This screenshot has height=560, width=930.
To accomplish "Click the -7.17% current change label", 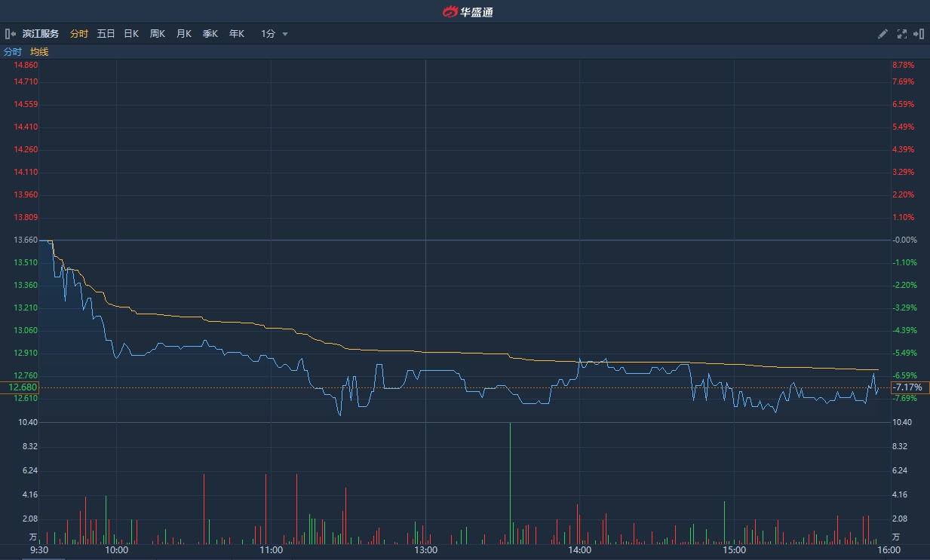I will tap(910, 387).
